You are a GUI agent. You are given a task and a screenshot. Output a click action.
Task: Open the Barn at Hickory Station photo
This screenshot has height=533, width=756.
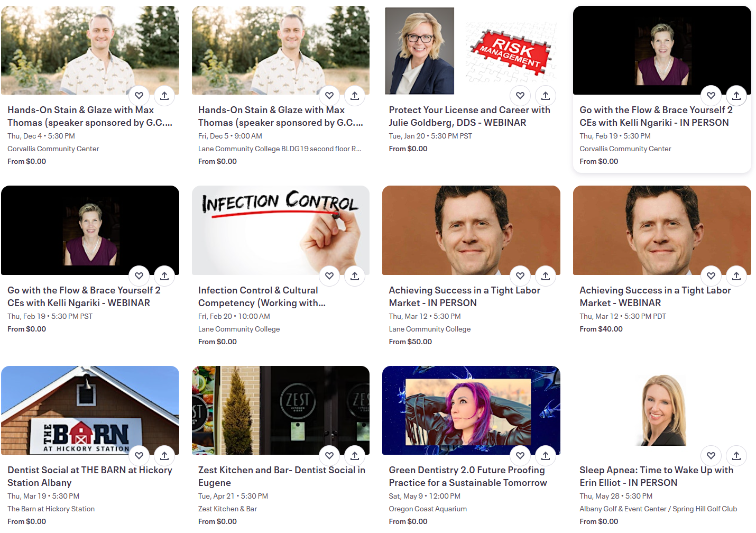point(90,410)
